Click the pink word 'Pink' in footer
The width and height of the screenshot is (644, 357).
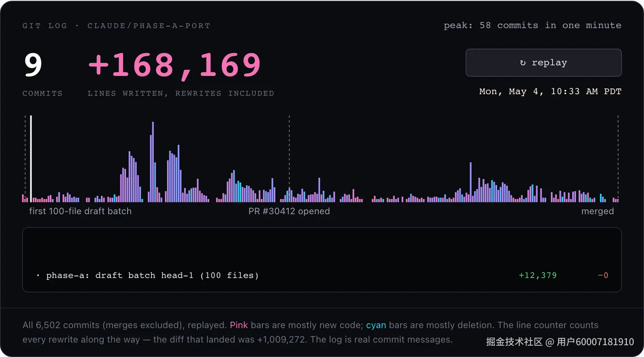[x=239, y=325]
